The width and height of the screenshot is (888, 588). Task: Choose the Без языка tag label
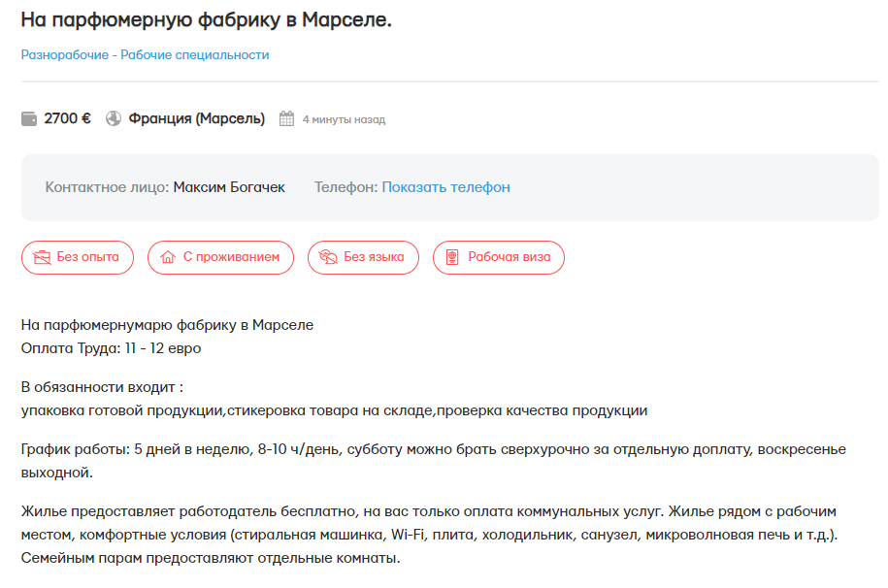click(374, 258)
